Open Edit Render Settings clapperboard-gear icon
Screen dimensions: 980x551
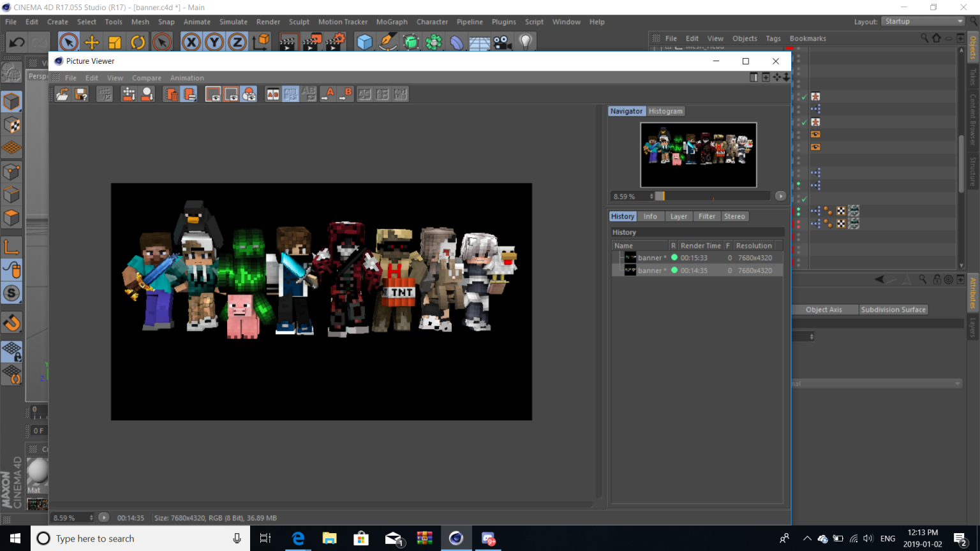click(335, 43)
